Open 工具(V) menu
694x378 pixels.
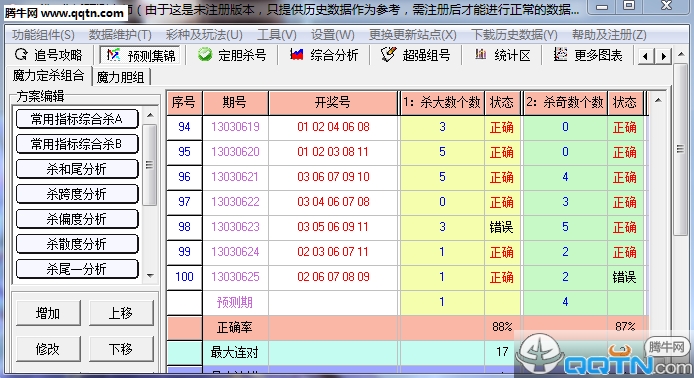tap(277, 35)
